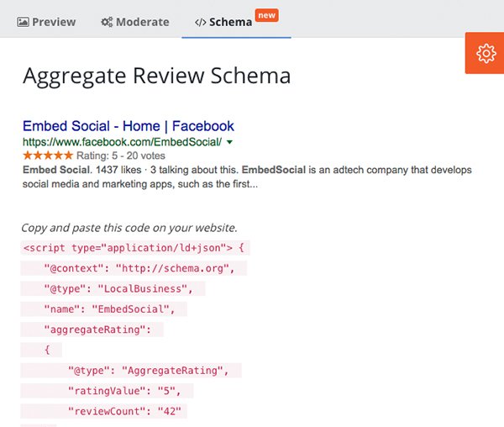Screen dimensions: 504x427
Task: Click the five orange rating stars
Action: [48, 156]
